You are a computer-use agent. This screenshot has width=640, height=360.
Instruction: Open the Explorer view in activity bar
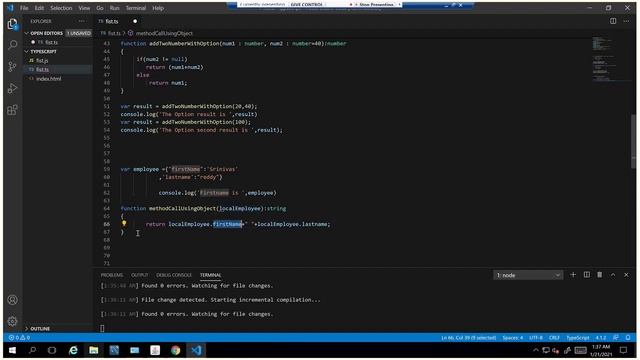(13, 24)
